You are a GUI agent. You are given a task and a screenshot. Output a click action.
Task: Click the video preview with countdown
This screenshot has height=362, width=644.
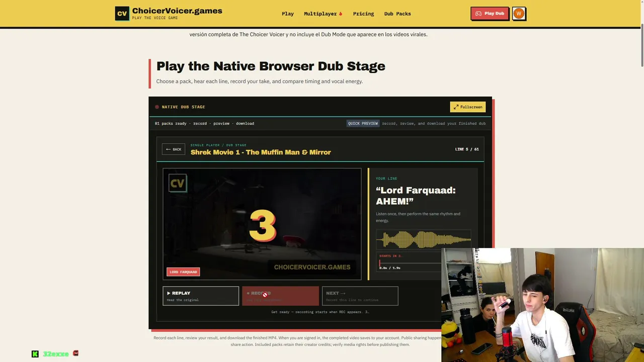pos(262,224)
